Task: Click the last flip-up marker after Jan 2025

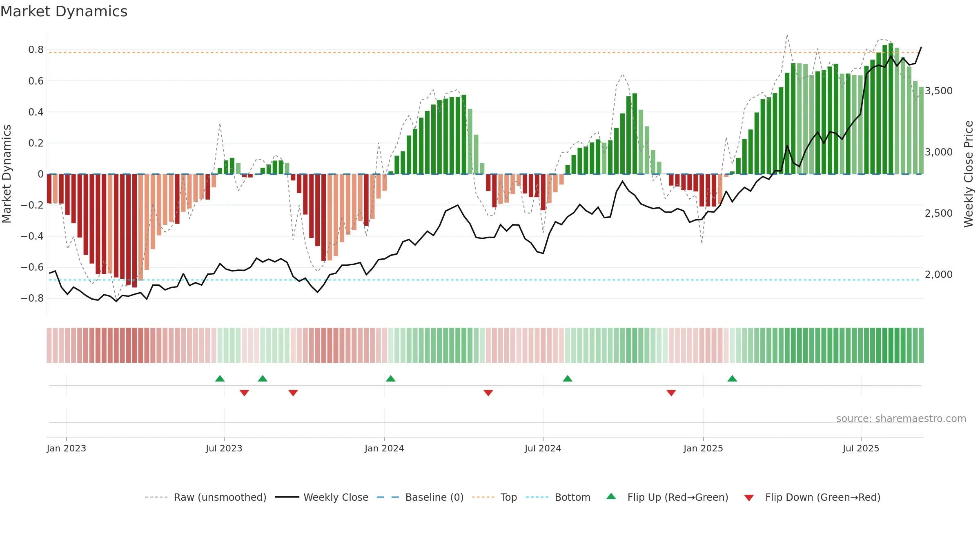Action: pyautogui.click(x=732, y=378)
